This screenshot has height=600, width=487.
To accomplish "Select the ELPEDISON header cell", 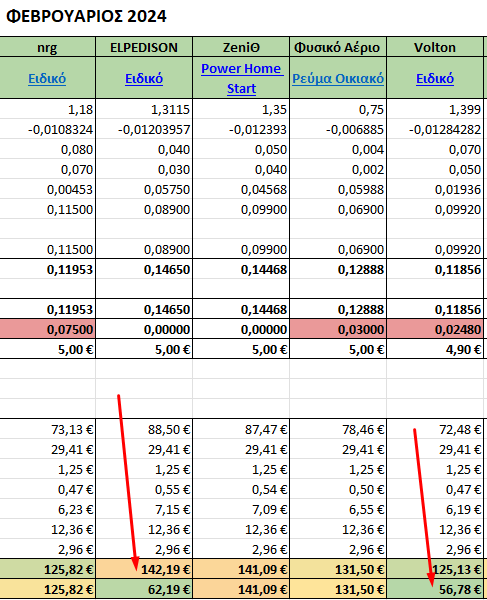I will pos(144,47).
